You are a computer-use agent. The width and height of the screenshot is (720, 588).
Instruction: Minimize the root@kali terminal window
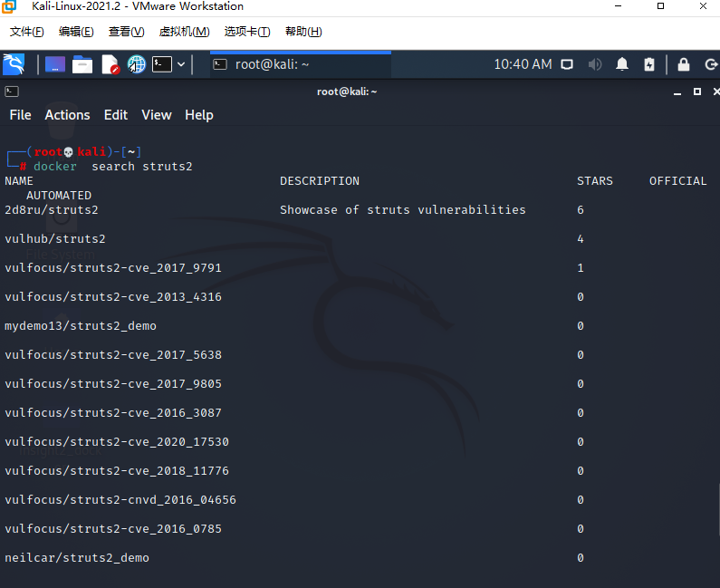[677, 92]
